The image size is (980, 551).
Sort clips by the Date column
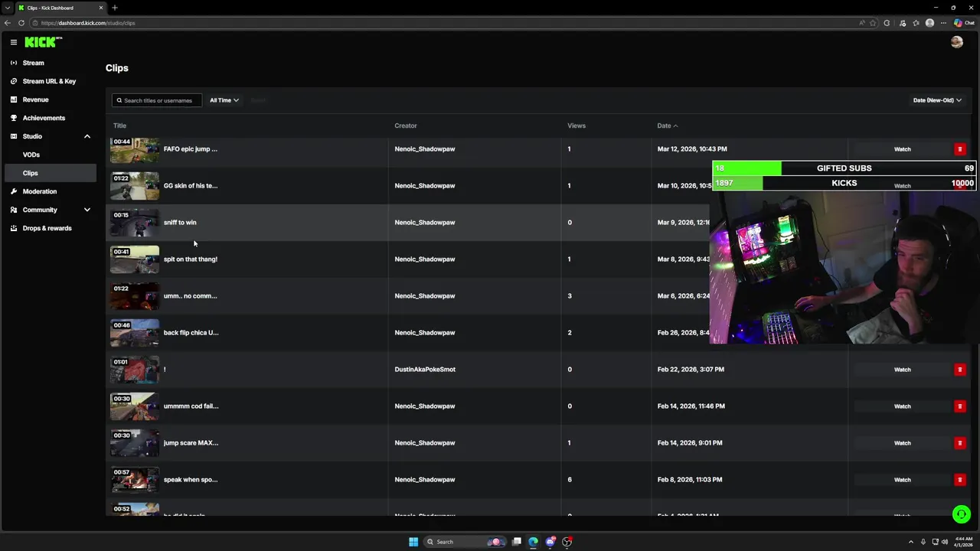pos(667,126)
